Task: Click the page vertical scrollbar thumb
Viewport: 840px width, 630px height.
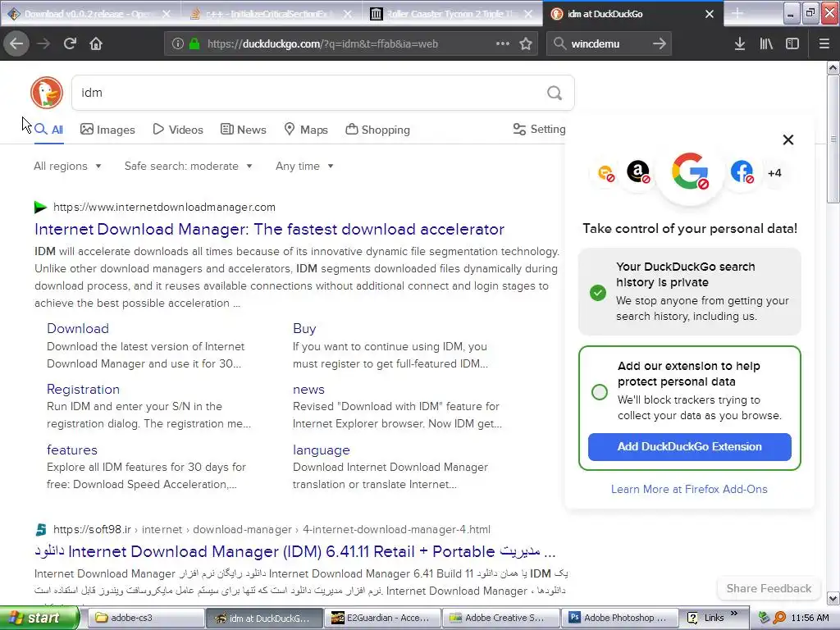Action: pos(833,139)
